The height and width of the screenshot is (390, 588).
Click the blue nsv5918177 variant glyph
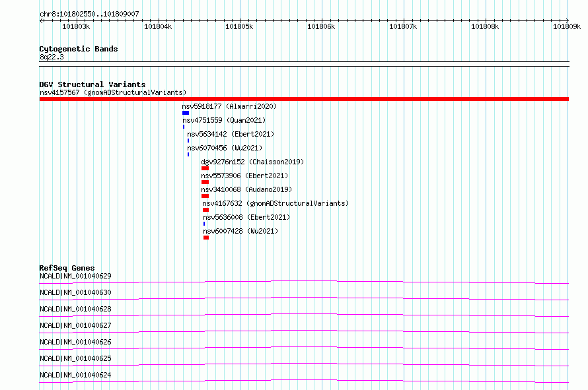pos(186,113)
